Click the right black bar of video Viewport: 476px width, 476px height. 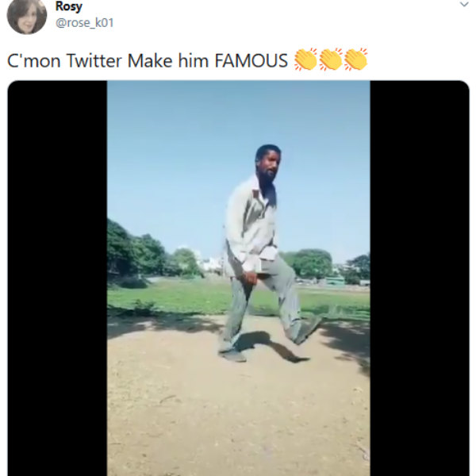tap(419, 278)
